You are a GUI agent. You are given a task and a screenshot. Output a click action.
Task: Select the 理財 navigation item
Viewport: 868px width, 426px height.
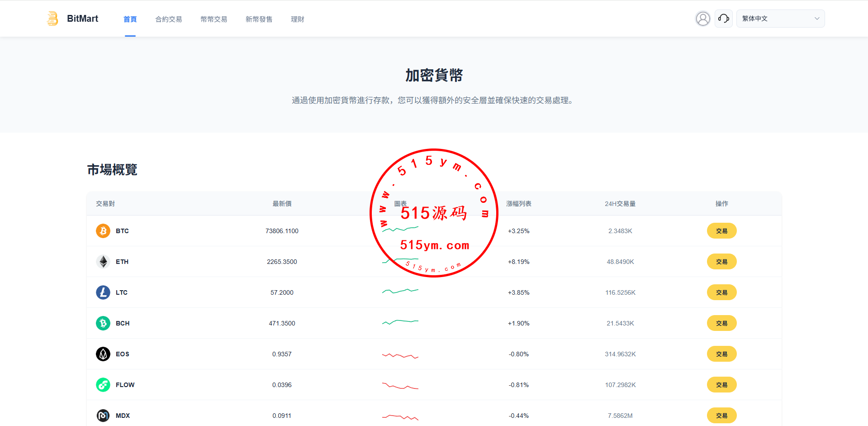tap(298, 19)
